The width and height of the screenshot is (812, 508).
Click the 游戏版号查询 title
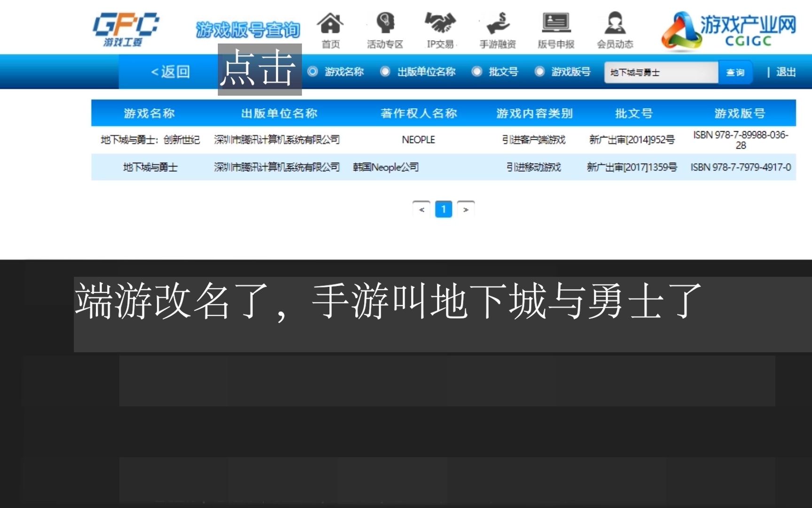pyautogui.click(x=248, y=30)
